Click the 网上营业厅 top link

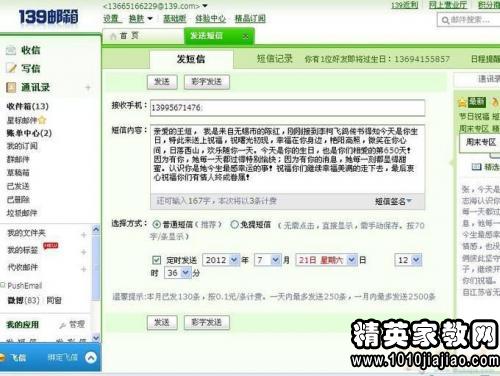tap(448, 5)
